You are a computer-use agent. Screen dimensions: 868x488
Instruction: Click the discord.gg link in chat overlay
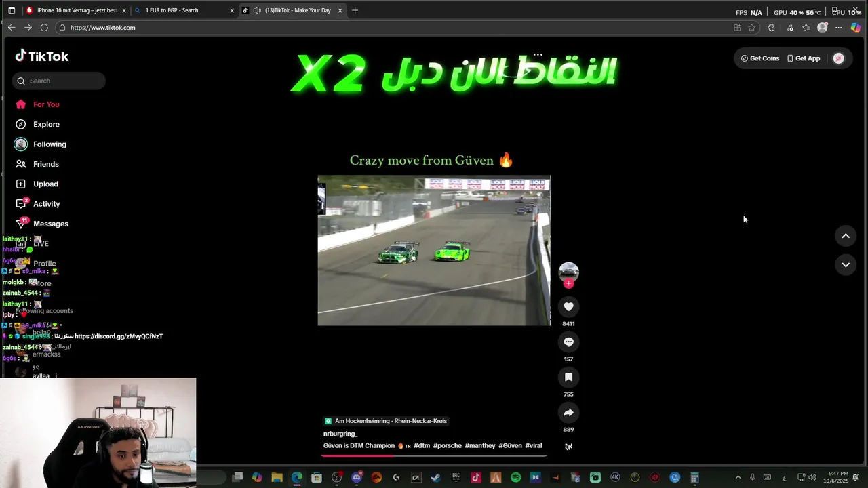coord(119,336)
